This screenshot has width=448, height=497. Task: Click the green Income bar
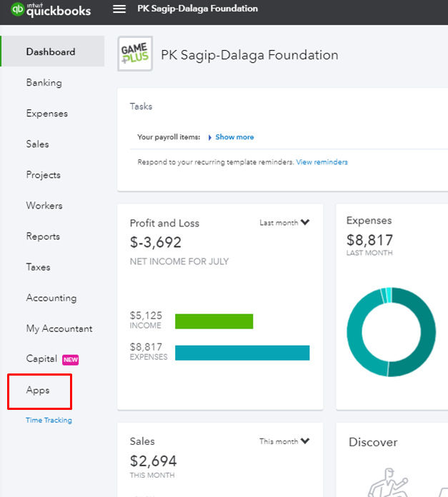pos(214,321)
